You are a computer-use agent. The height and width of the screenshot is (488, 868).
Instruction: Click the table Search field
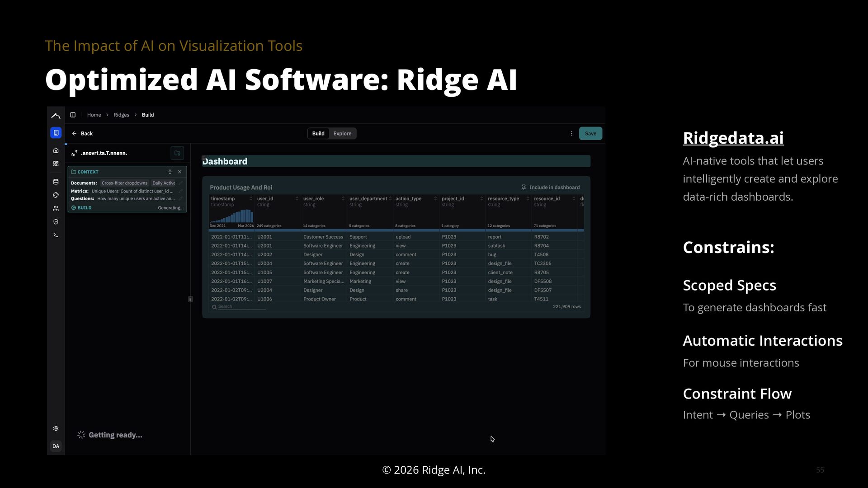tap(240, 307)
